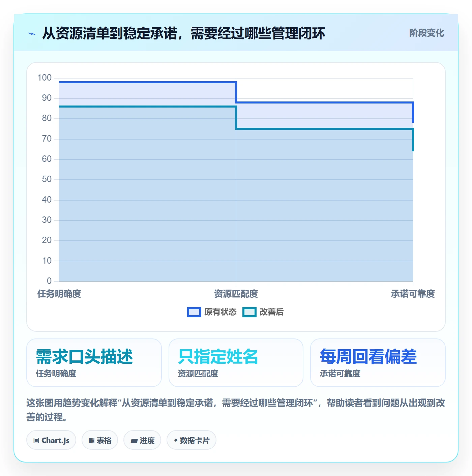
Task: Click the 承诺可靠度 x-axis label
Action: 413,294
